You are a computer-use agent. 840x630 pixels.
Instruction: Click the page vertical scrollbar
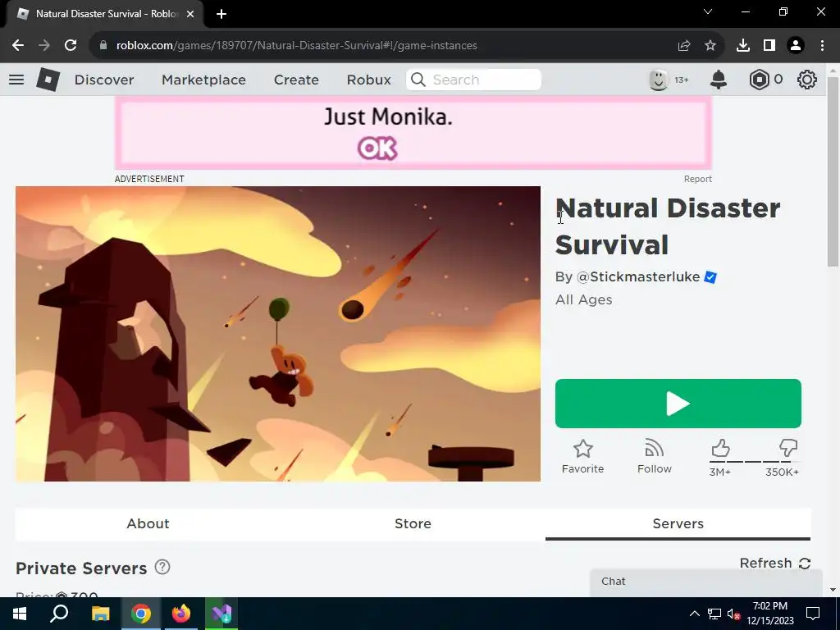833,171
